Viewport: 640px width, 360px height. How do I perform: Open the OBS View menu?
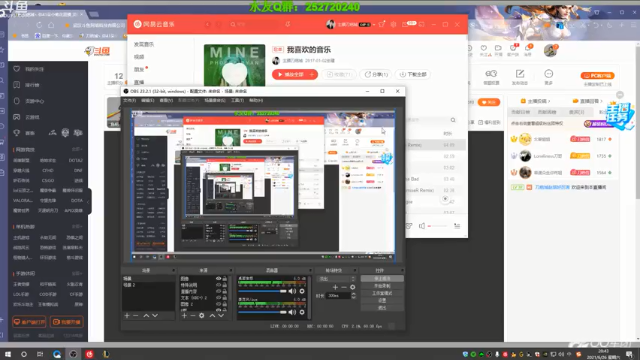click(166, 100)
